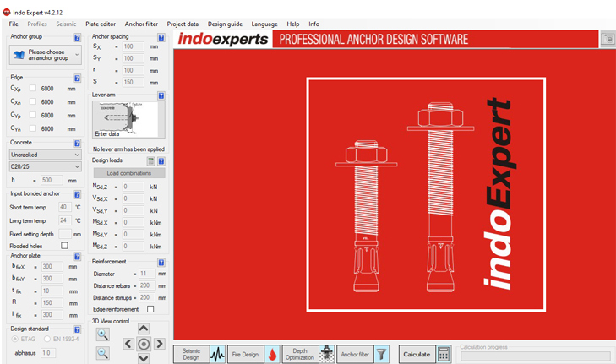Screen dimensions: 616x364
Task: Open help for Concrete section
Action: (x=77, y=144)
